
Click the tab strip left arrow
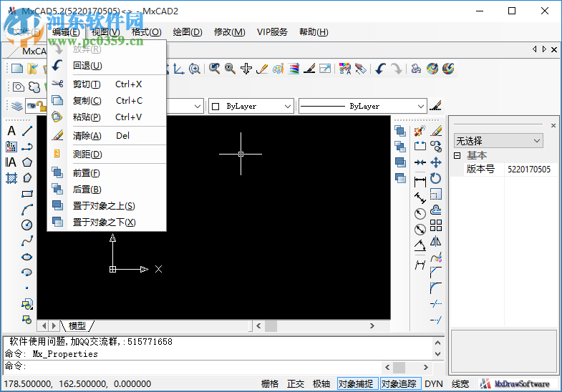pyautogui.click(x=534, y=49)
